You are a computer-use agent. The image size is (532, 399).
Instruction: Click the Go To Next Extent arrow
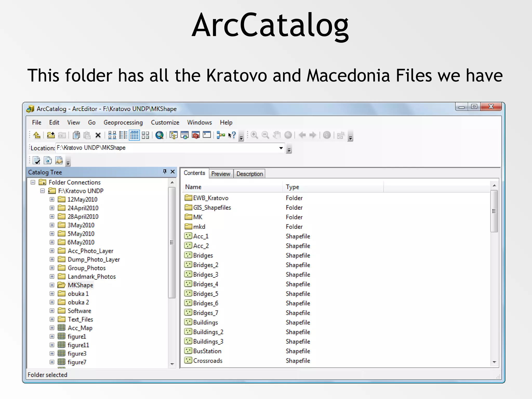click(313, 135)
